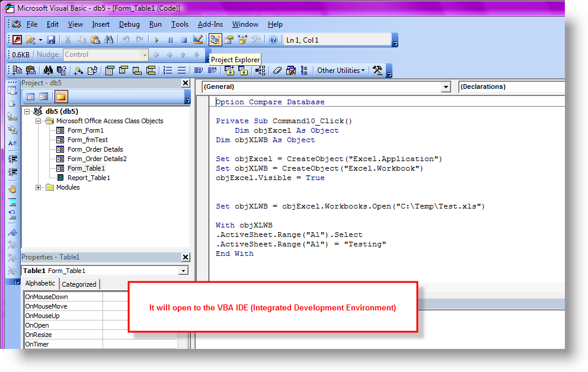The image size is (588, 372).
Task: Select the View Code button in Project panel
Action: 30,97
